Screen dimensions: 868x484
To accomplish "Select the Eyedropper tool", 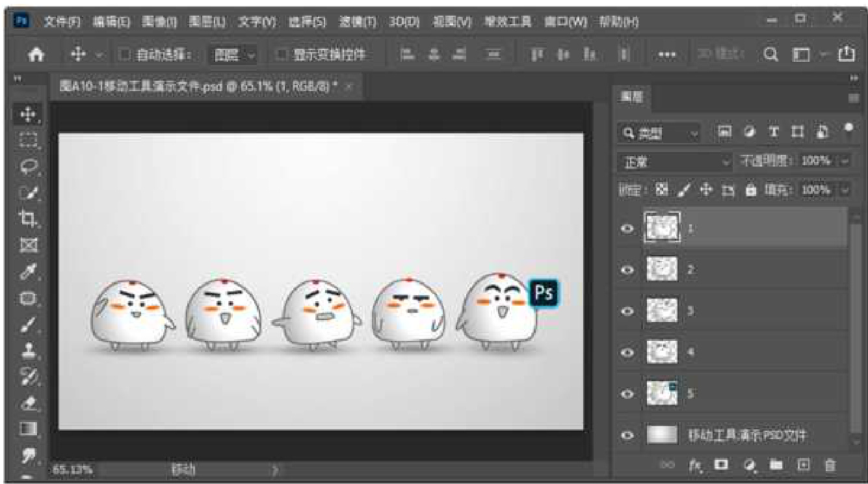I will 27,271.
